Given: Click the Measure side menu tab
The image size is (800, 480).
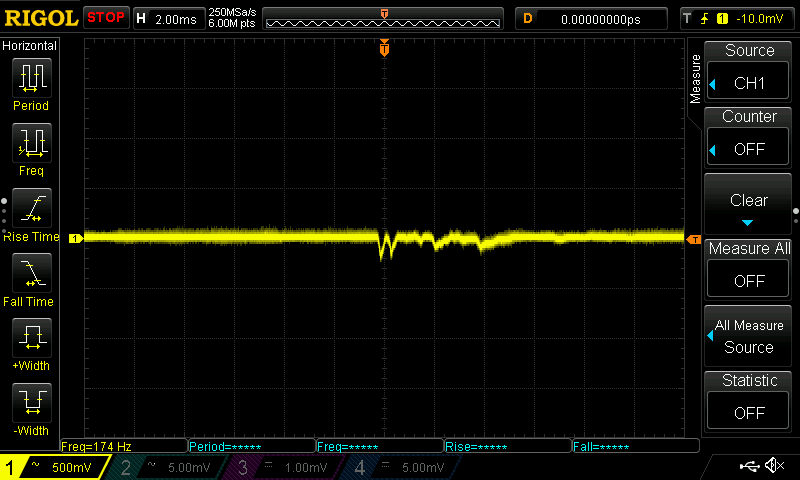Looking at the screenshot, I should tap(695, 79).
